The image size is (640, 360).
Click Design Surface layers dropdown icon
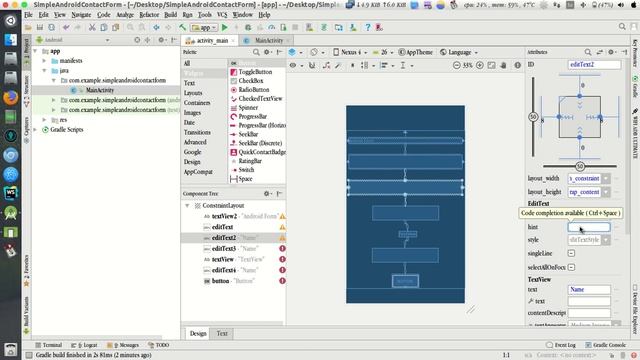click(x=295, y=52)
